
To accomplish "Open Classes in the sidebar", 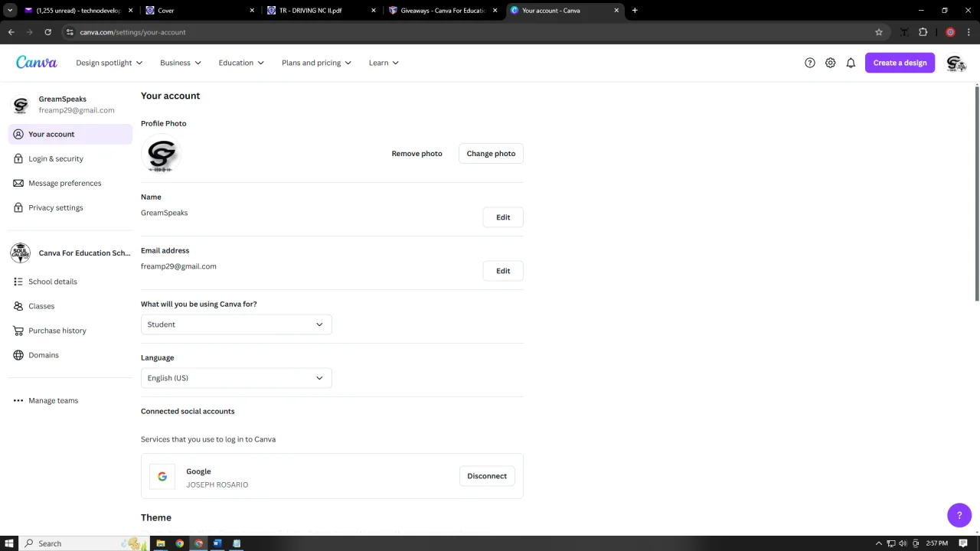I will tap(70, 306).
